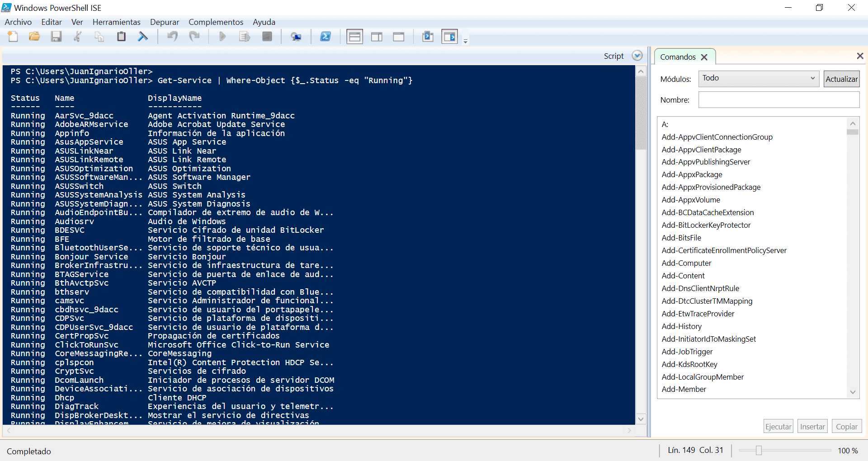The width and height of the screenshot is (868, 461).
Task: Select Add-BitsFile command
Action: point(681,238)
